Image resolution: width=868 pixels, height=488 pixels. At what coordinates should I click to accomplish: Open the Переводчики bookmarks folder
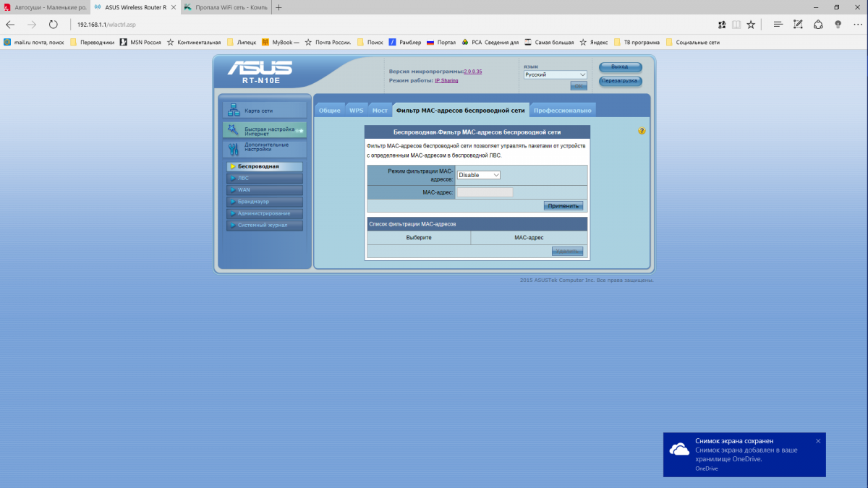(x=93, y=42)
